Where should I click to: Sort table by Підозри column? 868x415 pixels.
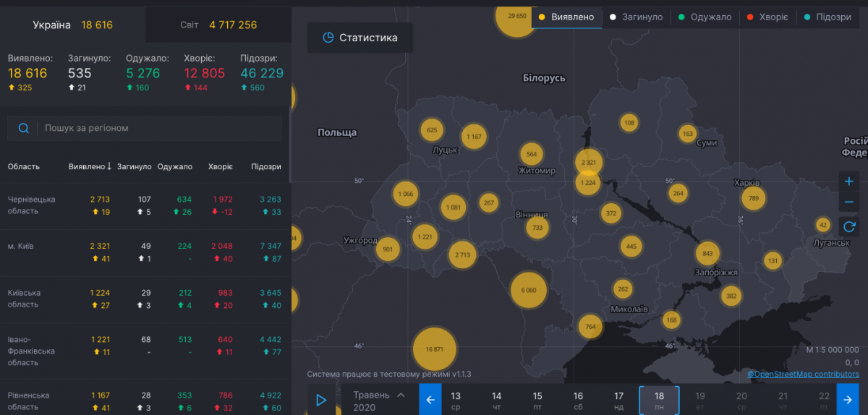coord(265,166)
